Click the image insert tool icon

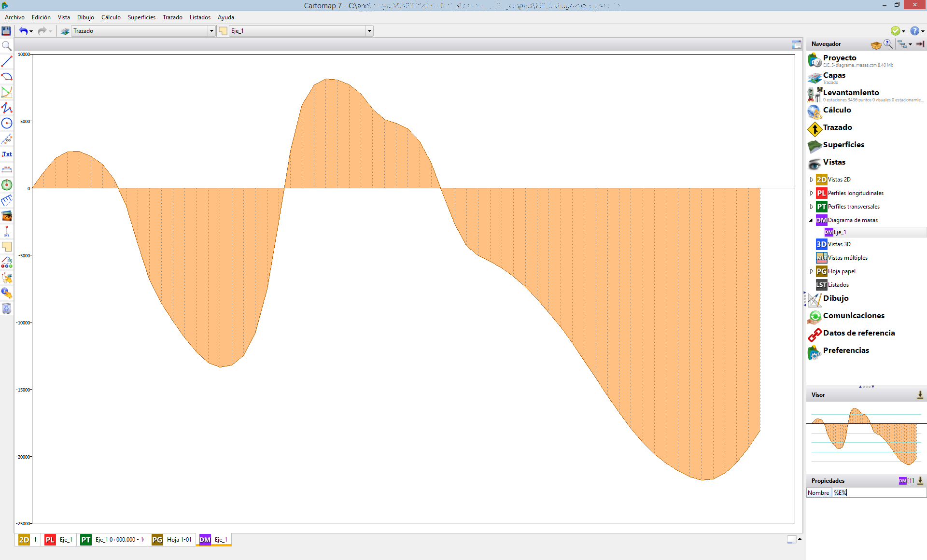7,216
